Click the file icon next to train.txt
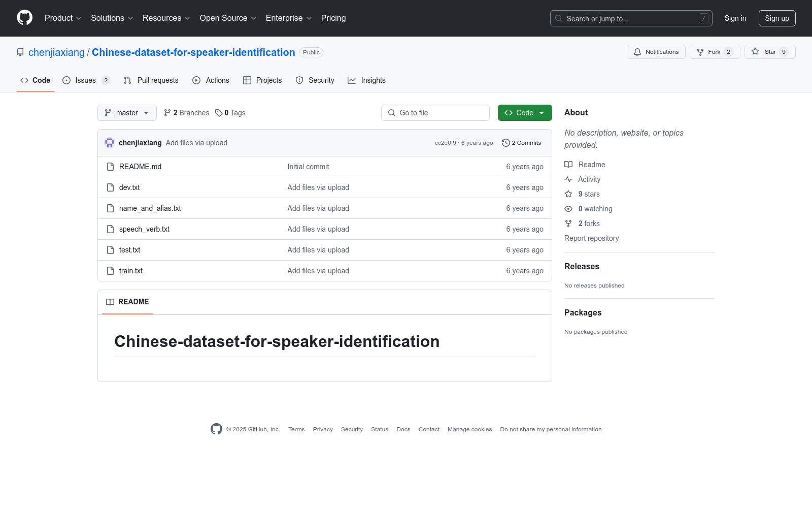Screen dimensions: 812x508 [110, 271]
